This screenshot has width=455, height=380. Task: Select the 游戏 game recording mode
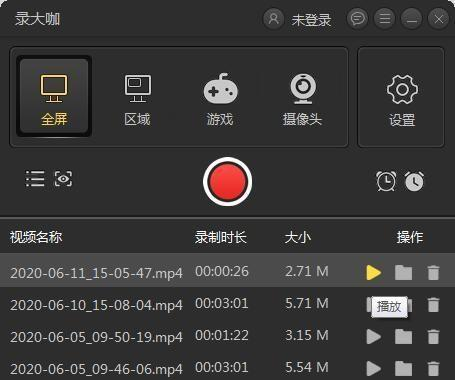[220, 100]
